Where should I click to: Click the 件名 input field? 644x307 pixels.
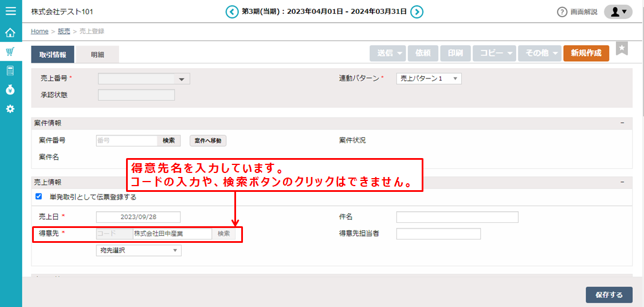point(457,217)
